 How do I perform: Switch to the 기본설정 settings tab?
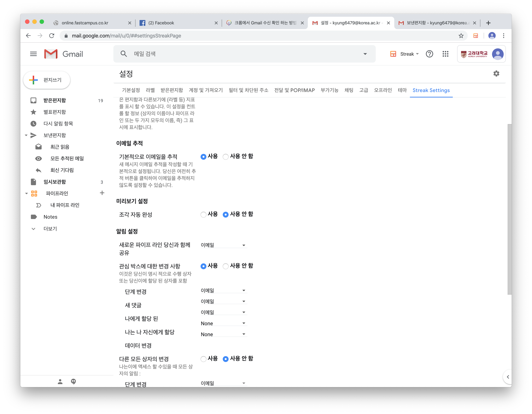[131, 90]
